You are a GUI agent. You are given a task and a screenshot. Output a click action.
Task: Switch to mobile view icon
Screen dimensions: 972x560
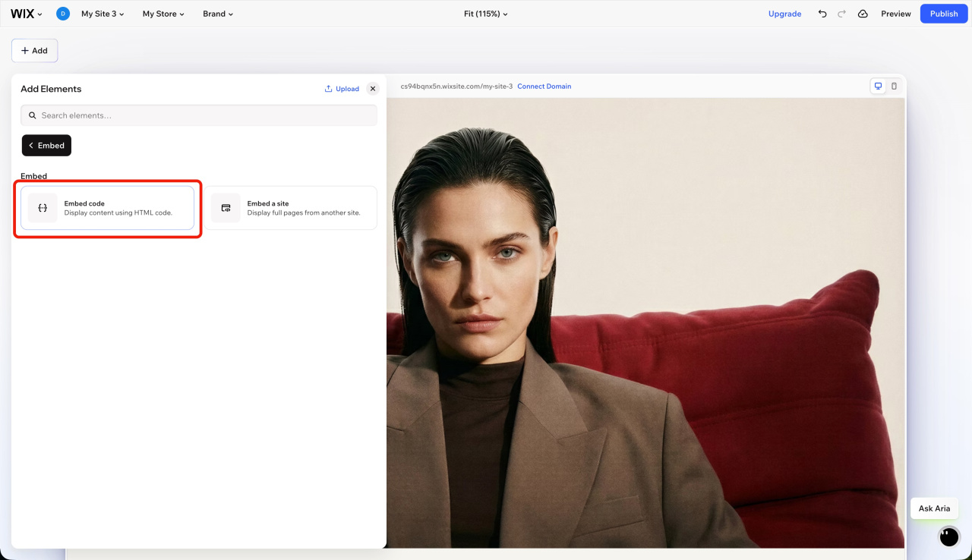(894, 87)
